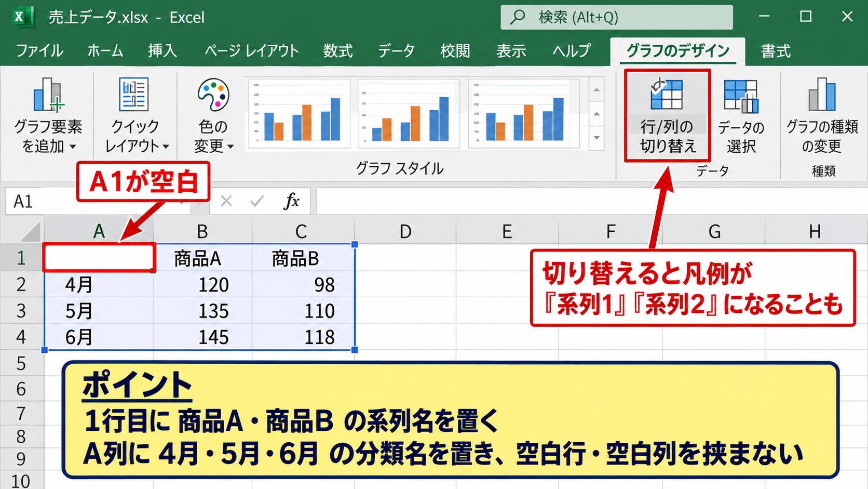Image resolution: width=868 pixels, height=489 pixels.
Task: Open the 校閲 tab
Action: (x=455, y=51)
